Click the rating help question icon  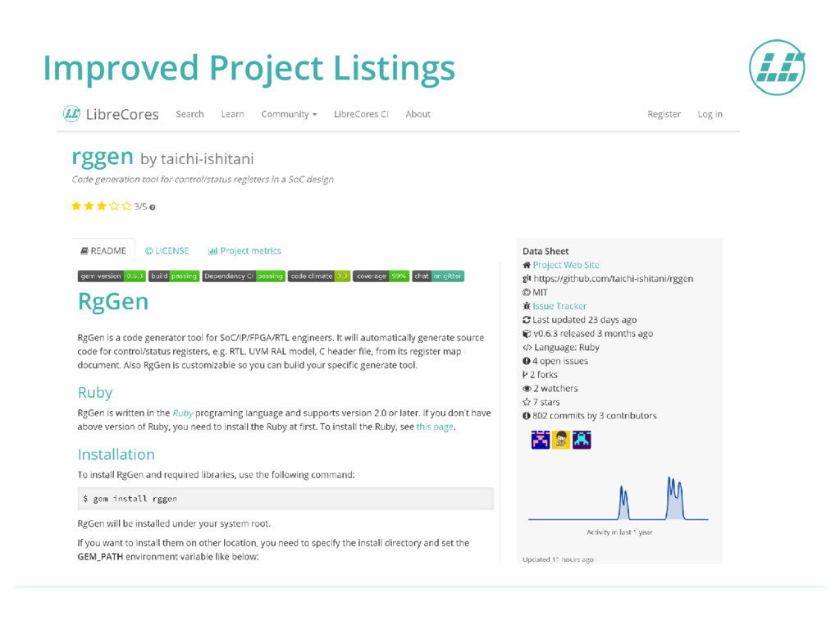point(153,208)
